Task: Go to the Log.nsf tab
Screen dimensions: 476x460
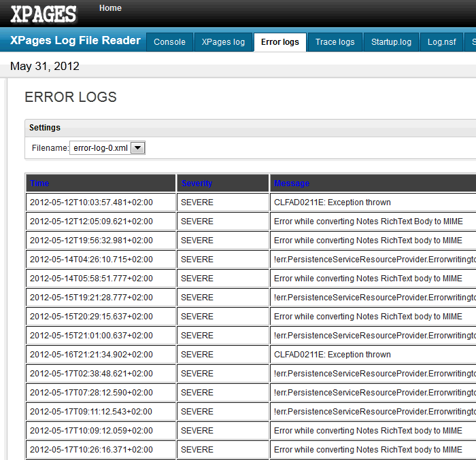Action: coord(442,42)
